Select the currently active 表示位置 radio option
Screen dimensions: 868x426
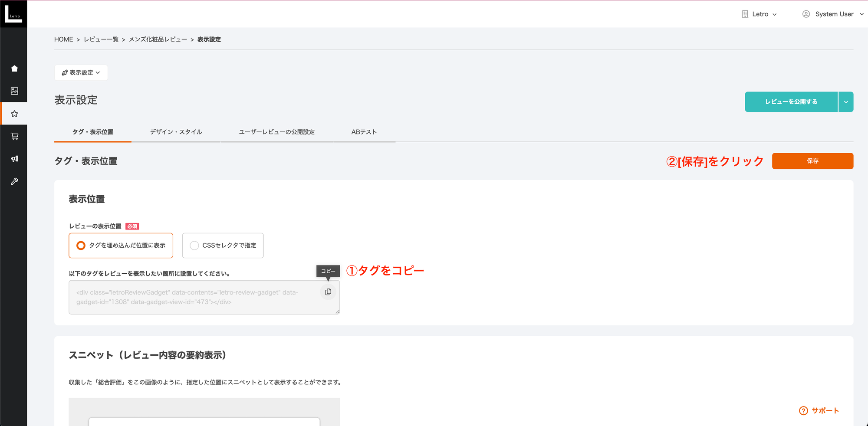point(81,245)
